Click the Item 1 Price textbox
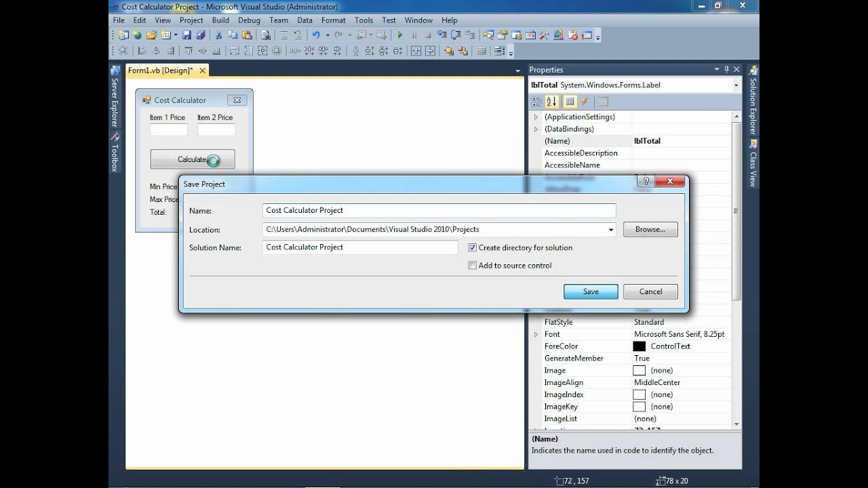 tap(168, 129)
